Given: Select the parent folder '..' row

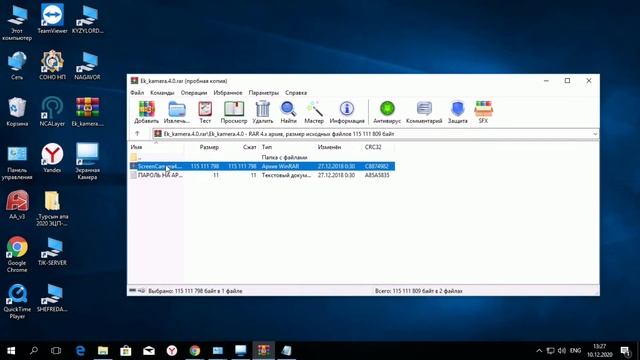Looking at the screenshot, I should [x=262, y=157].
